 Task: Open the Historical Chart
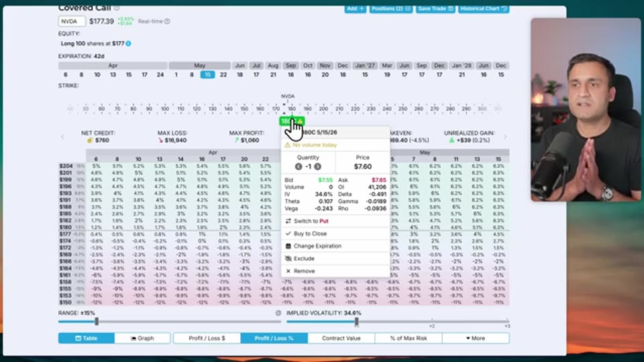pyautogui.click(x=484, y=9)
